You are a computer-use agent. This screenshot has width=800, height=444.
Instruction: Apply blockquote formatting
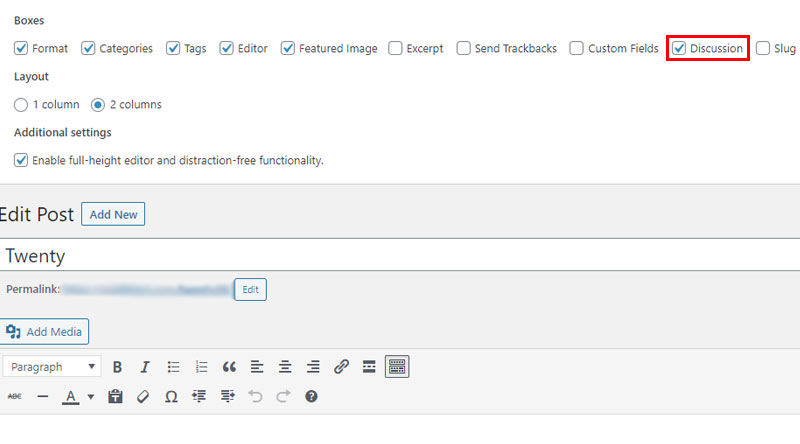[x=229, y=367]
